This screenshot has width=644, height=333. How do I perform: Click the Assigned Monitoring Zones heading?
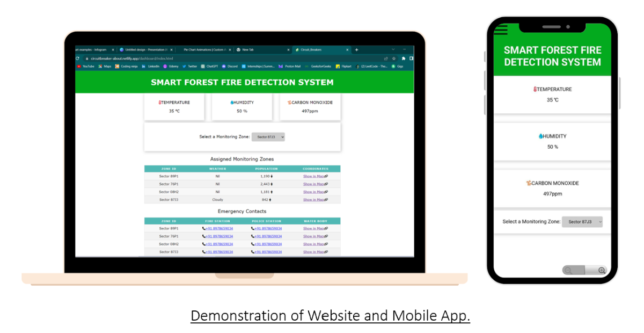click(x=242, y=159)
